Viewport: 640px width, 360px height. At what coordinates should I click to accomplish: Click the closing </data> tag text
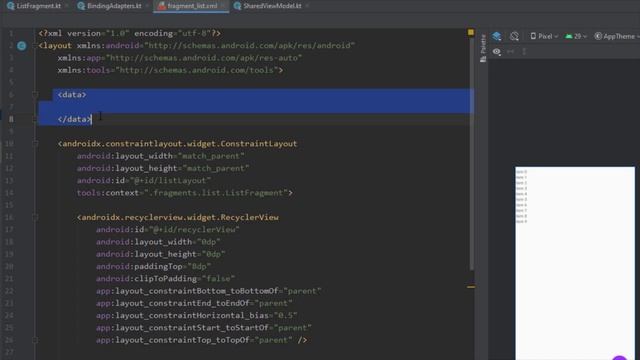[74, 119]
